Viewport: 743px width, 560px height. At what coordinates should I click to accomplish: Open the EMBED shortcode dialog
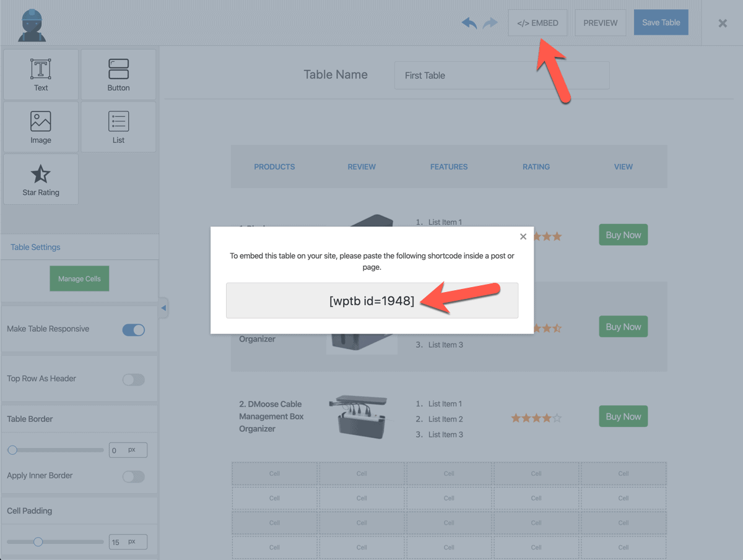537,22
